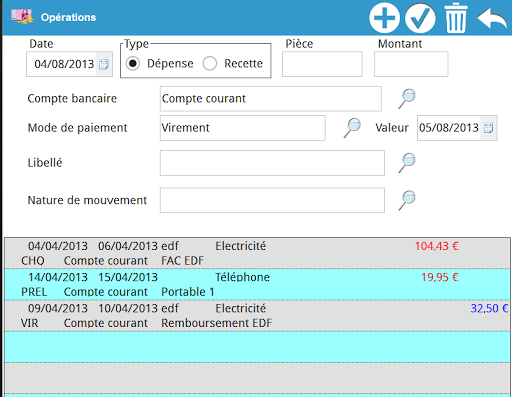Go back with the return arrow icon
This screenshot has height=397, width=512.
492,18
